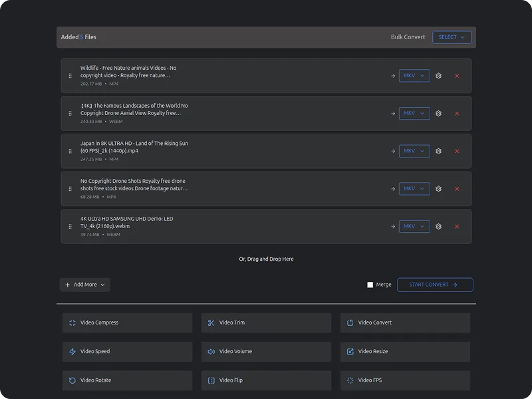Expand the Add More dropdown
This screenshot has height=399, width=532.
pyautogui.click(x=84, y=284)
